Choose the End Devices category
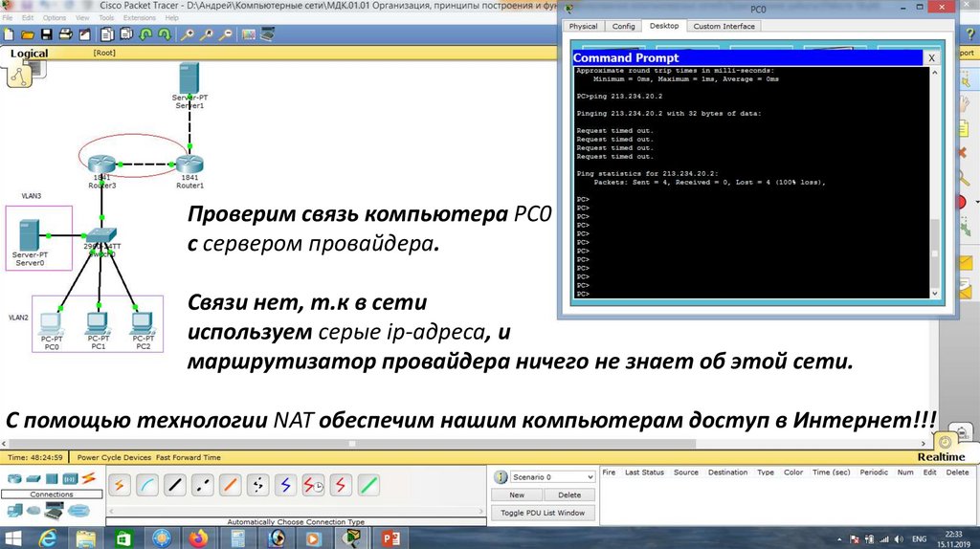The image size is (980, 549). [13, 512]
